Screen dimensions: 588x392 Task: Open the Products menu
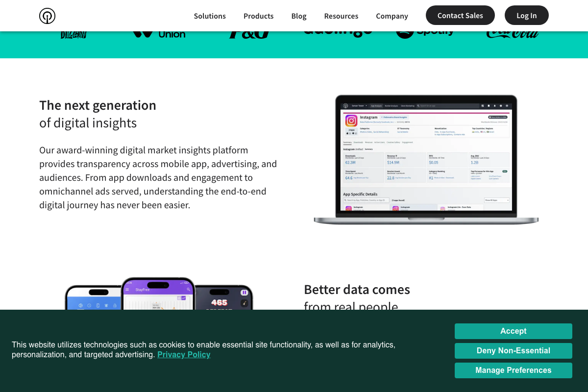258,16
